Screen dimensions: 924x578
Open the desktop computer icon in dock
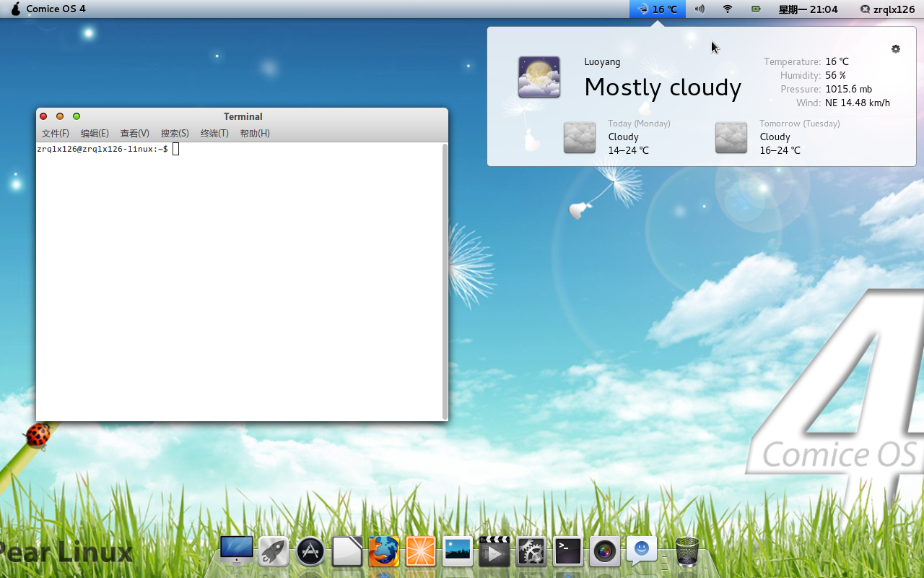(237, 551)
